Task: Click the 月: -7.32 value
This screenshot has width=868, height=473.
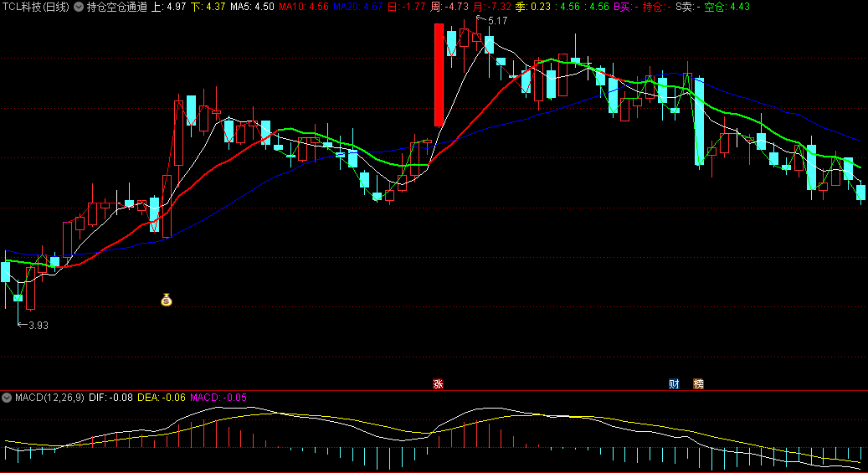Action: pyautogui.click(x=491, y=7)
